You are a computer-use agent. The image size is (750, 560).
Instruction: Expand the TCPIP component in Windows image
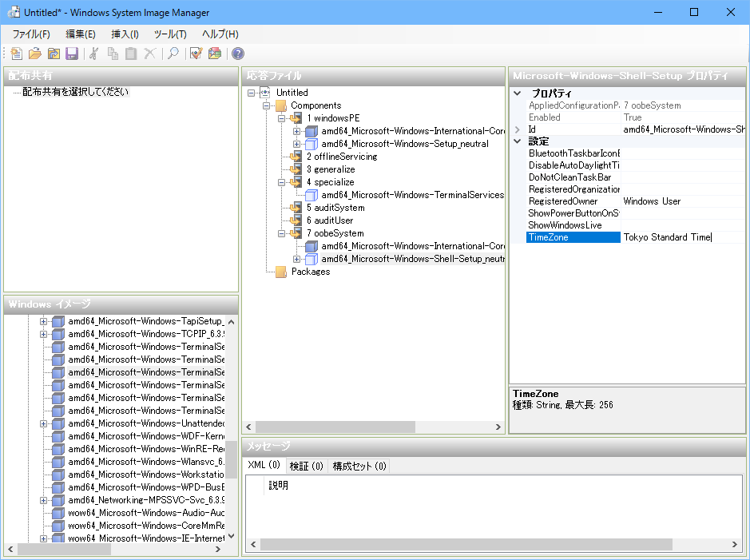coord(43,334)
